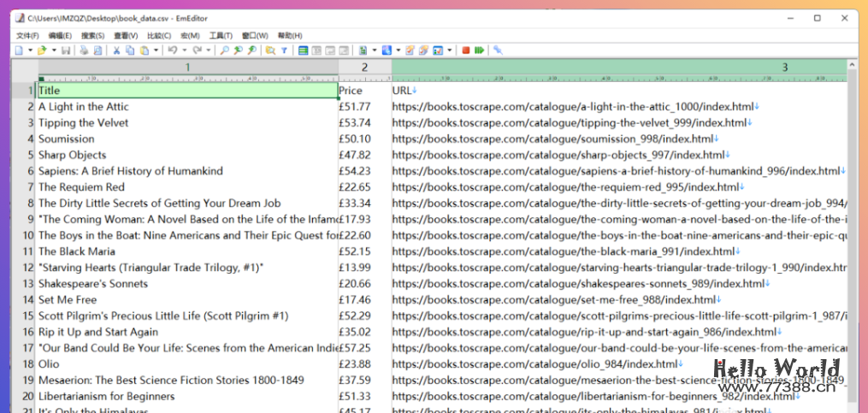
Task: Expand the dropdown arrow beside Open folder
Action: (x=53, y=50)
